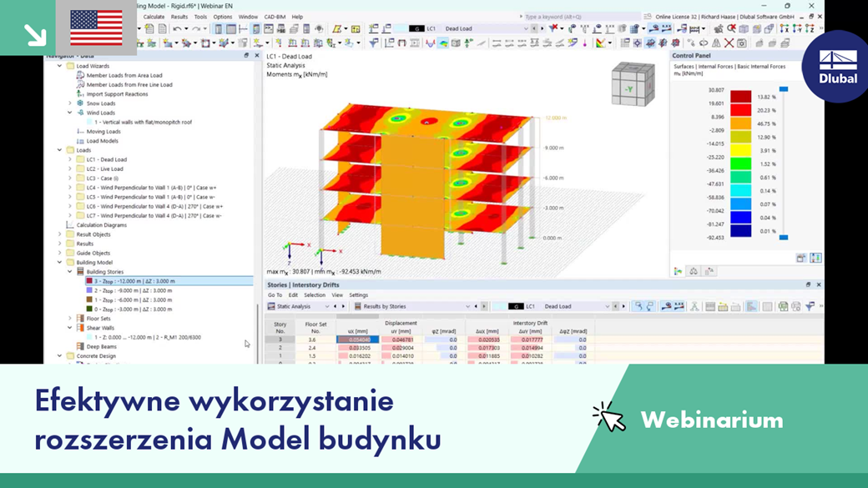Select the highlighted 0.054040 uX cell
This screenshot has width=868, height=488.
[357, 340]
